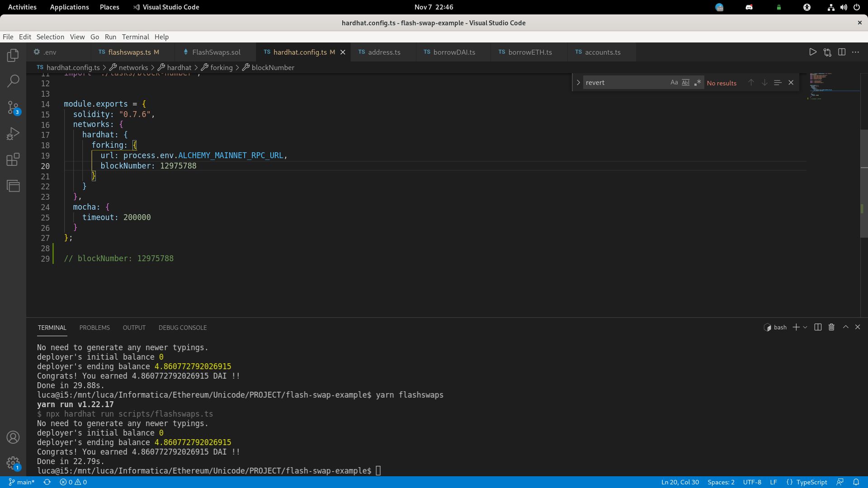Toggle match case in search bar
This screenshot has width=868, height=488.
[674, 82]
